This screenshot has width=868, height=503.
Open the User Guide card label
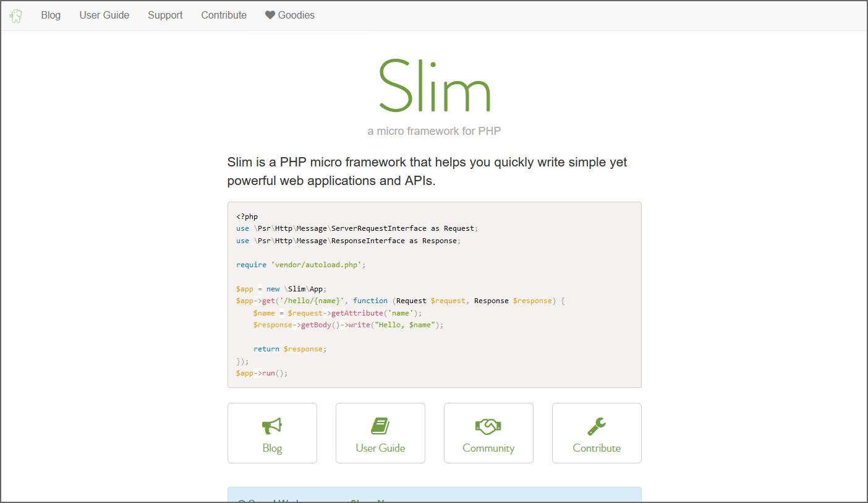pos(380,448)
